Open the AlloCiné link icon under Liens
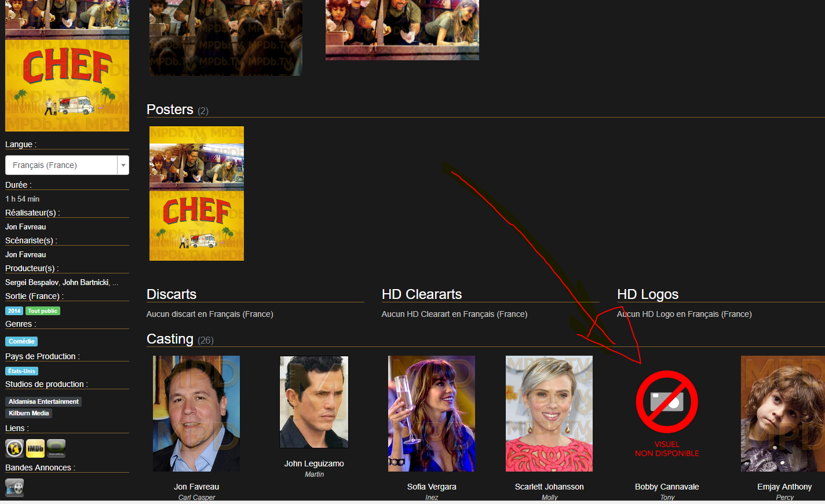 (14, 448)
